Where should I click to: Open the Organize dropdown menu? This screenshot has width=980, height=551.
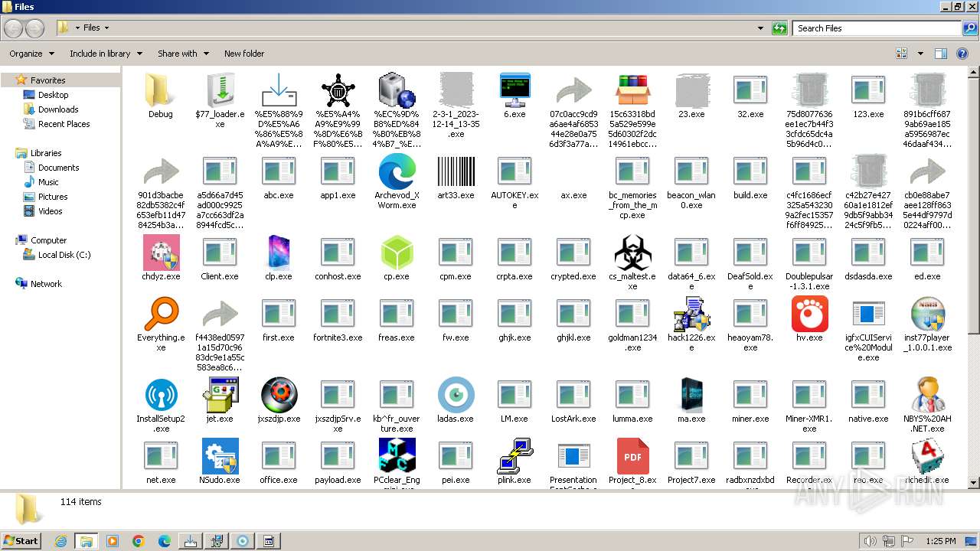click(x=31, y=54)
